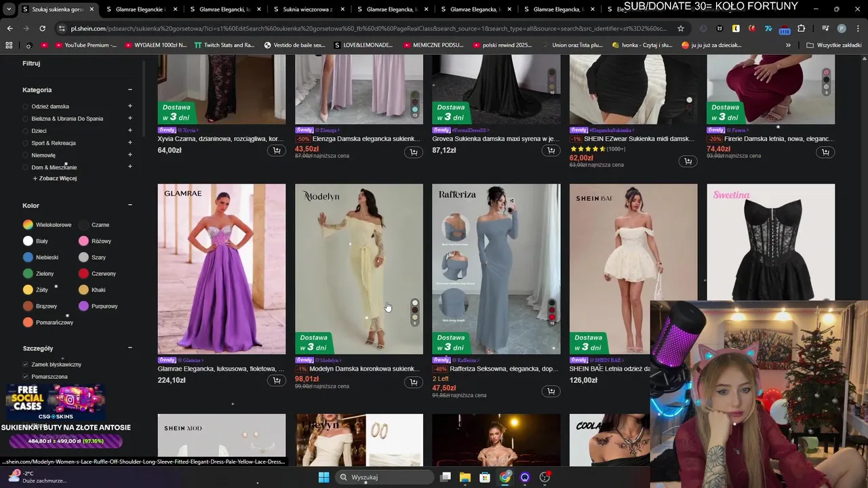Open SHEIN BAE Letnia dress title
The height and width of the screenshot is (488, 868).
tap(610, 369)
